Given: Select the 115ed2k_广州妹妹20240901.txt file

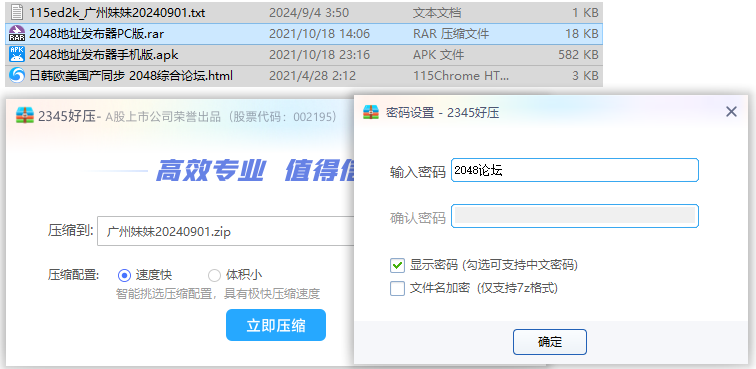Looking at the screenshot, I should 304,13.
